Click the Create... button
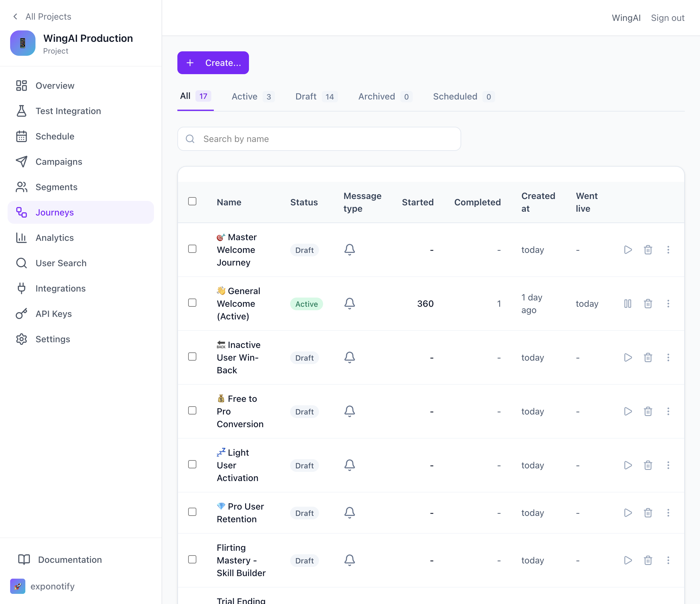 point(213,63)
